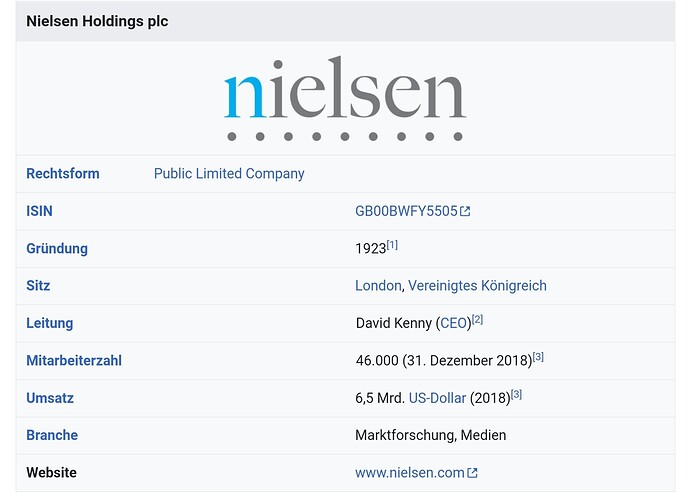Open the Leitung label link

click(50, 323)
